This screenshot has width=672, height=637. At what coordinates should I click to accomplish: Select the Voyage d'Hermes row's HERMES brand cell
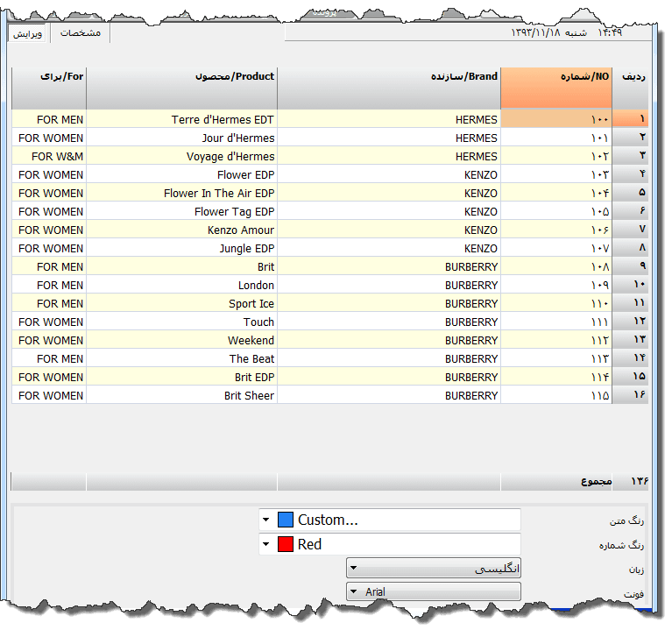pyautogui.click(x=388, y=156)
